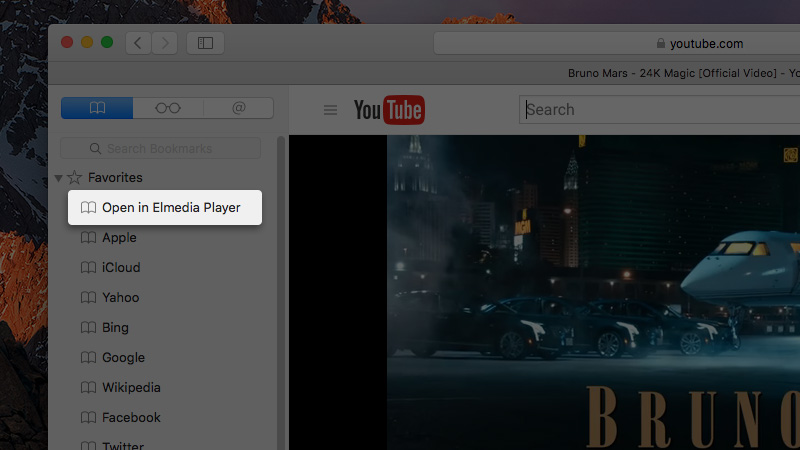Select the Bruno Mars 24K Magic tab title
800x450 pixels.
coord(684,73)
